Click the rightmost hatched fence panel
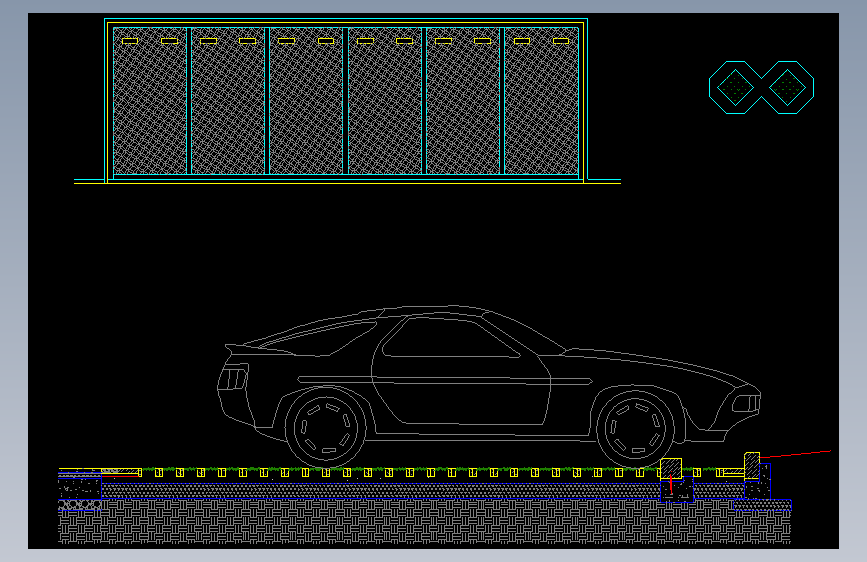Screen dimensions: 867x562 pyautogui.click(x=541, y=101)
